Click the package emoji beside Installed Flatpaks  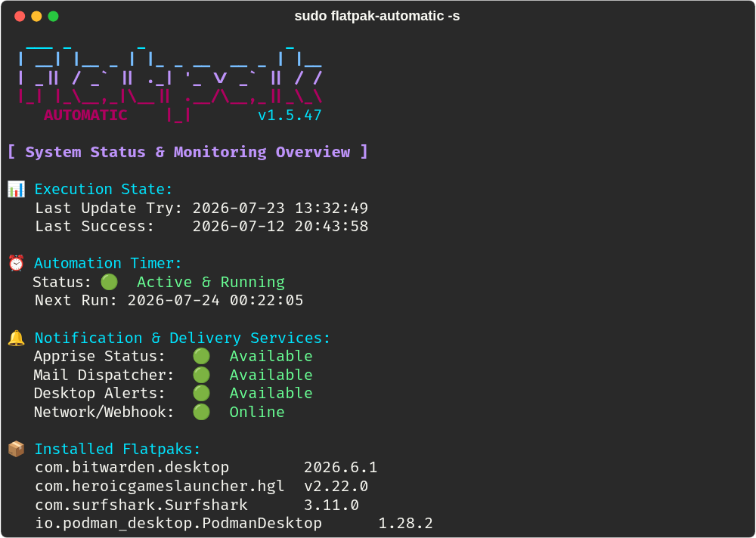click(x=16, y=449)
